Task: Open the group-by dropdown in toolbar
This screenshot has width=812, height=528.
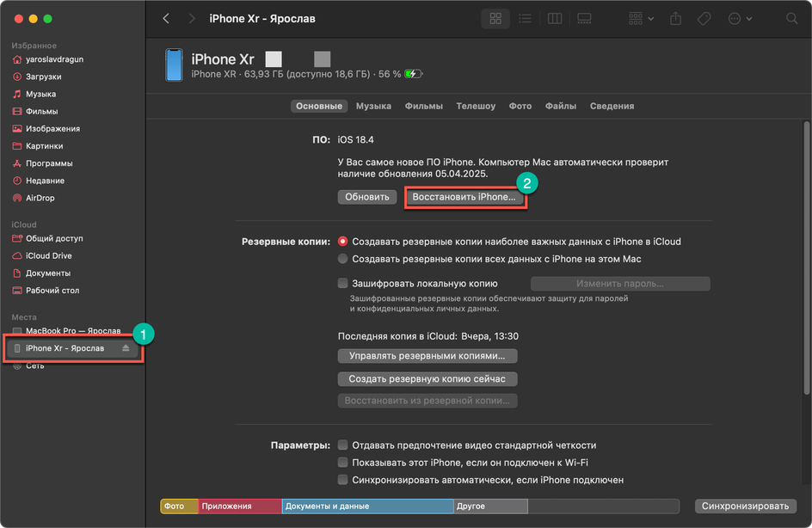Action: point(641,19)
